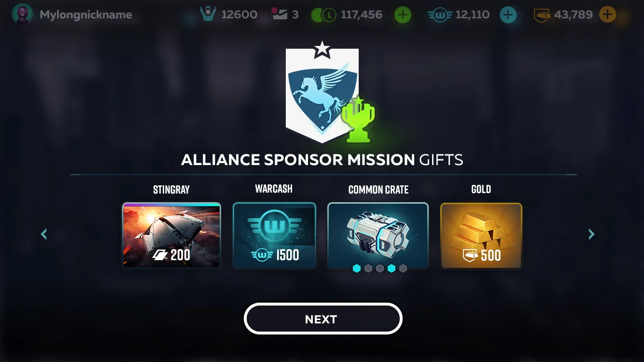
Task: Tap the green plus to add credits
Action: coord(403,15)
